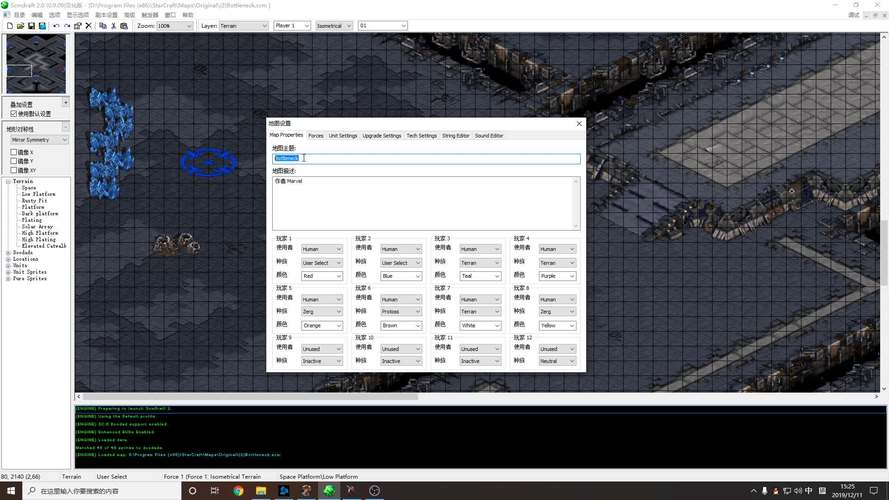Open the Mirror Symmetry dropdown
The height and width of the screenshot is (500, 889).
click(39, 140)
